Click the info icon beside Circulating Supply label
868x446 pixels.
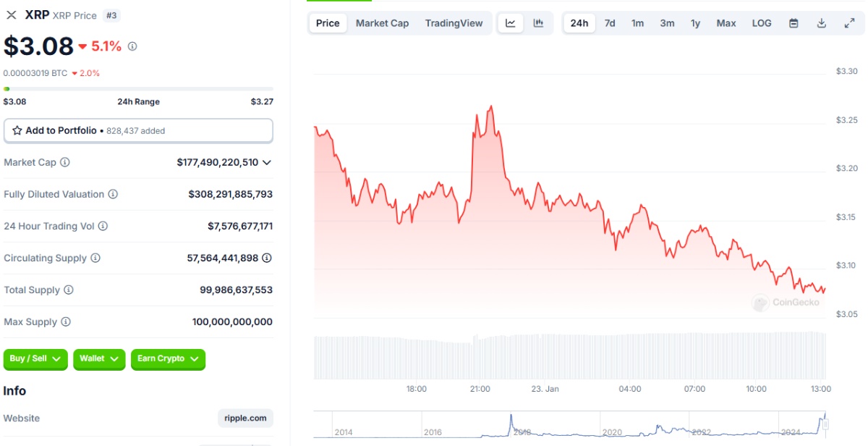pyautogui.click(x=95, y=258)
